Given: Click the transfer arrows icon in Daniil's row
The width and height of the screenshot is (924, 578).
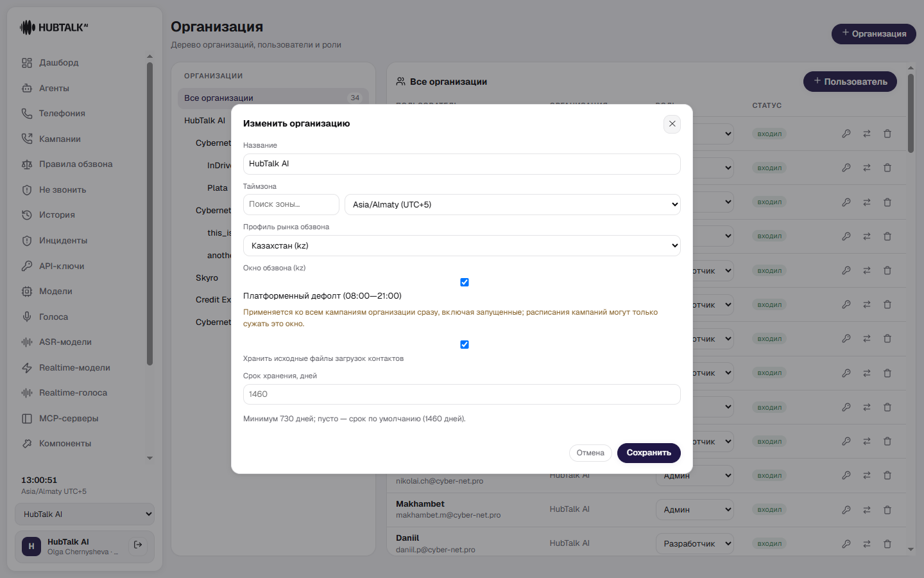Looking at the screenshot, I should tap(867, 544).
